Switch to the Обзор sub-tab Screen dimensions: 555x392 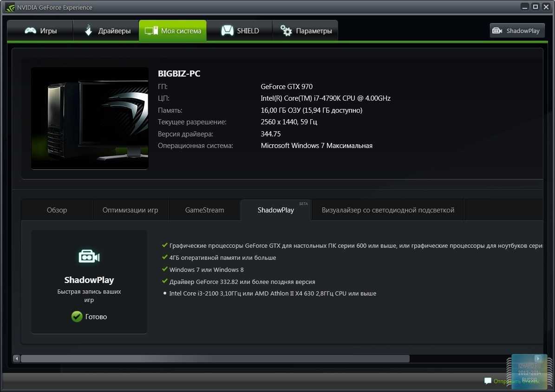click(57, 210)
